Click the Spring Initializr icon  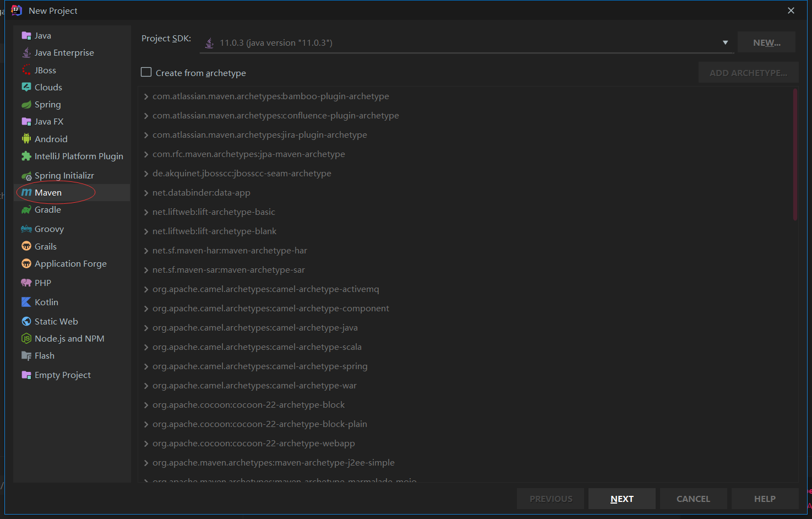coord(26,176)
